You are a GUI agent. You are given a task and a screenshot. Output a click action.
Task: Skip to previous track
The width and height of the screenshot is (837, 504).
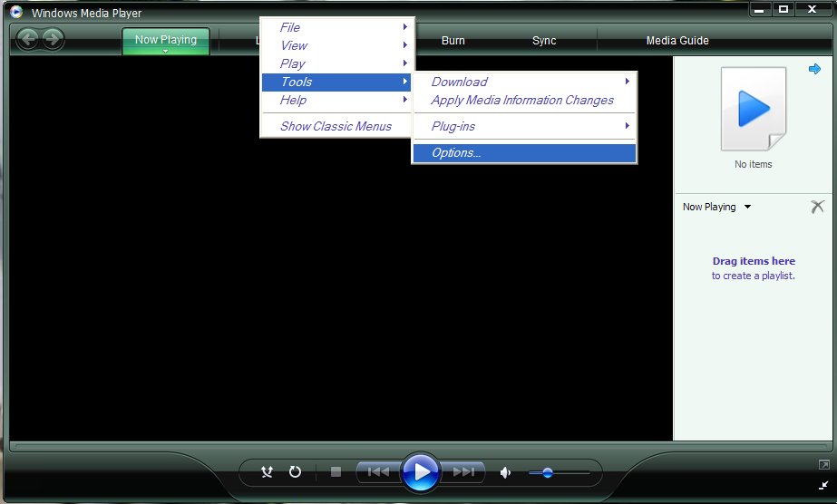378,472
